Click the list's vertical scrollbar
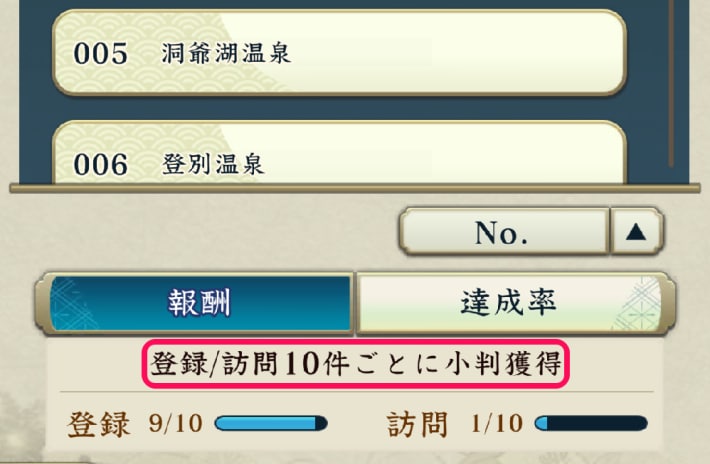710x464 pixels. [671, 83]
